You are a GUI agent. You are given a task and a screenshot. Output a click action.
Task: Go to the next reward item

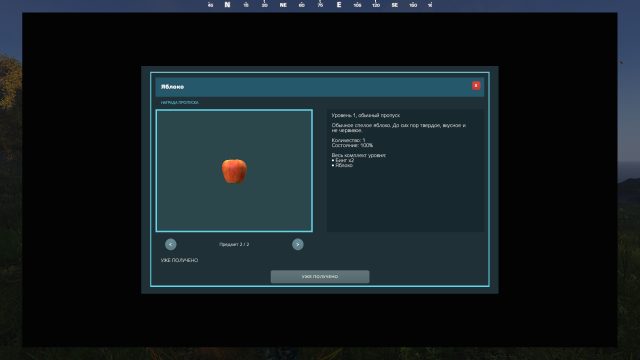tap(298, 244)
